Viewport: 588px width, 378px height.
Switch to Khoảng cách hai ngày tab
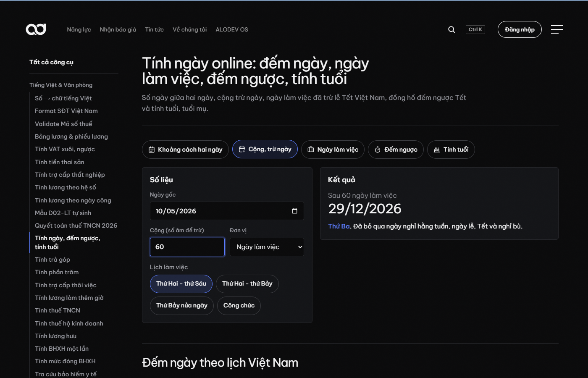[185, 150]
